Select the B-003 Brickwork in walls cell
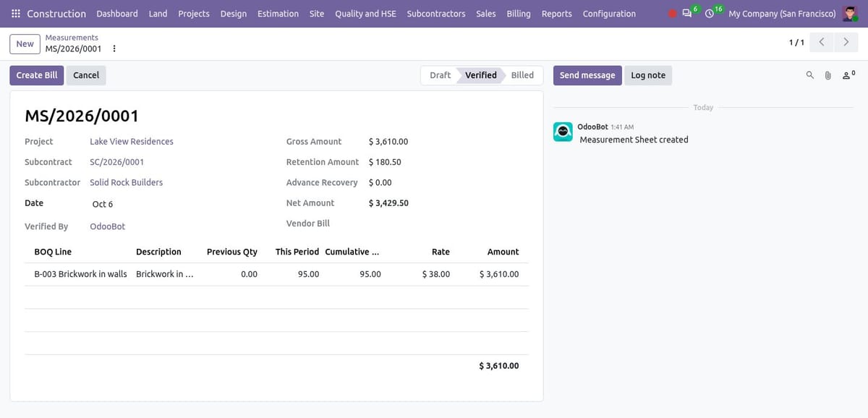The height and width of the screenshot is (418, 868). pyautogui.click(x=80, y=274)
